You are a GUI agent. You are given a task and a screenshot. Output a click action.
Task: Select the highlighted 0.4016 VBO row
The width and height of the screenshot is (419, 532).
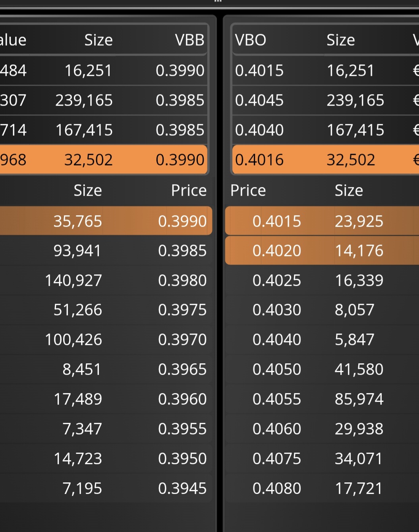click(x=326, y=160)
